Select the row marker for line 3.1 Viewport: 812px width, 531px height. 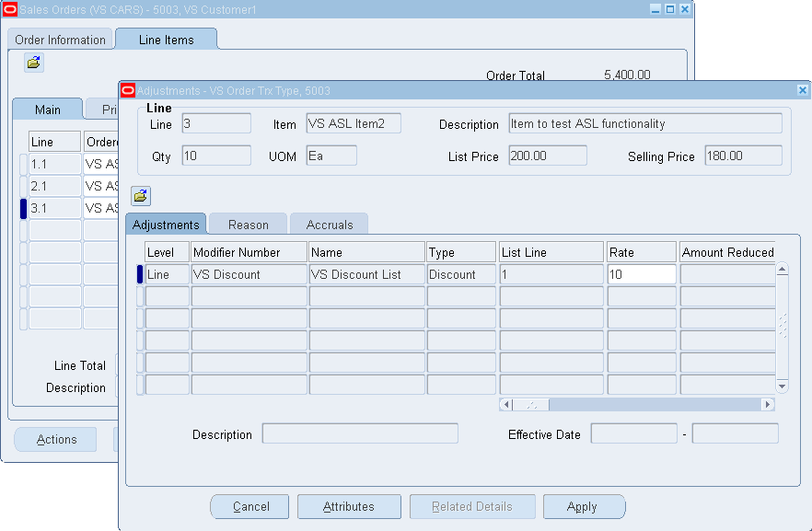[22, 208]
